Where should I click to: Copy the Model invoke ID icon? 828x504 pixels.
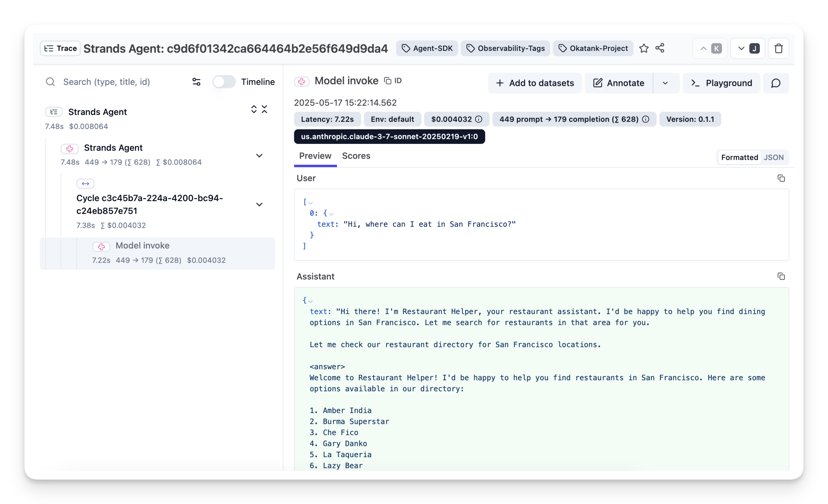[x=388, y=81]
